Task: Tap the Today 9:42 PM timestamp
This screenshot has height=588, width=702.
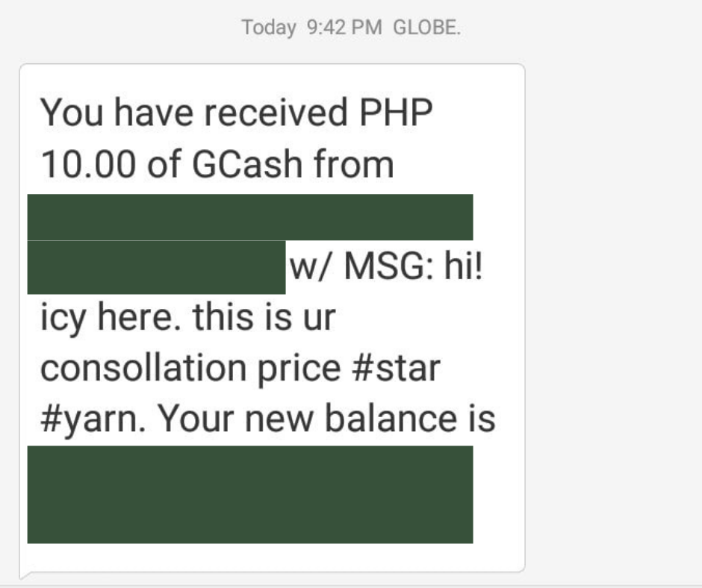Action: [x=311, y=28]
